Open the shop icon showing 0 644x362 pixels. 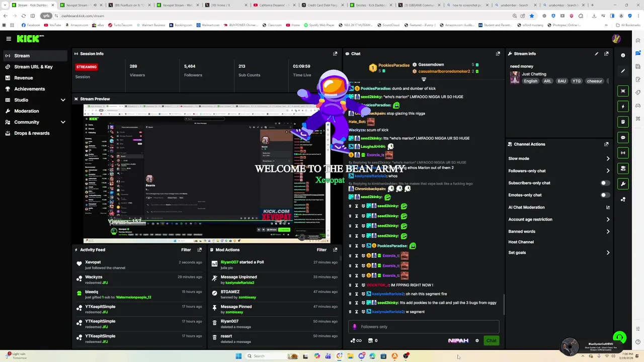click(372, 341)
